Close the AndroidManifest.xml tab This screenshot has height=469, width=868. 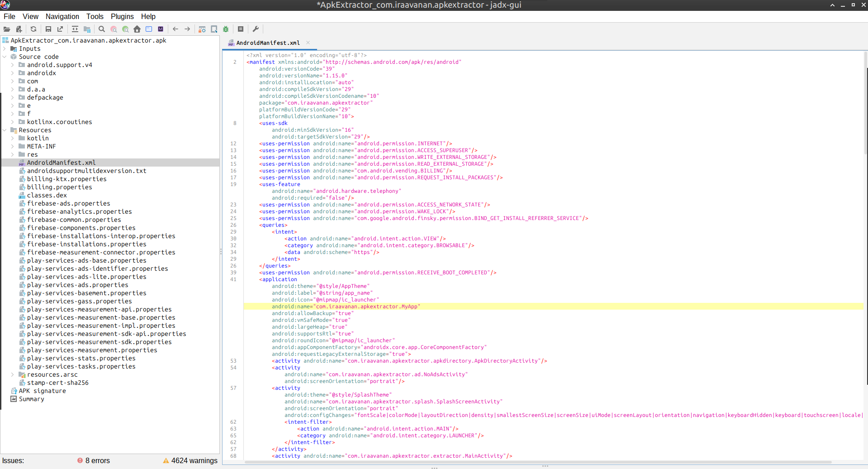(308, 43)
